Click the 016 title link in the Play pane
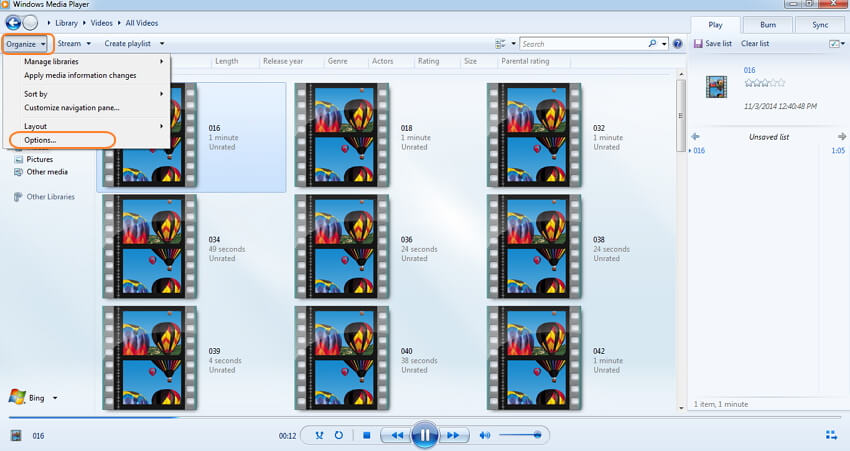This screenshot has height=451, width=850. [x=749, y=70]
